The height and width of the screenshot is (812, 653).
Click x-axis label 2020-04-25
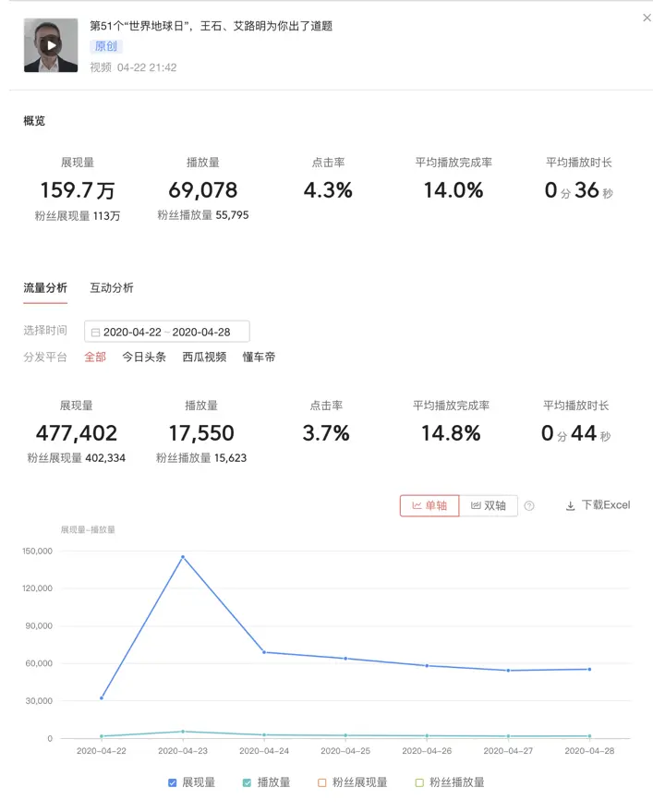345,751
